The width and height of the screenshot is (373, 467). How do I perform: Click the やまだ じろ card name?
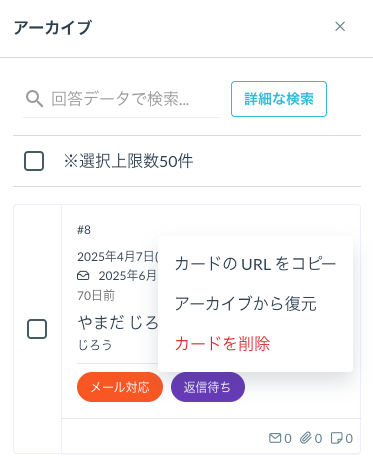pos(118,323)
